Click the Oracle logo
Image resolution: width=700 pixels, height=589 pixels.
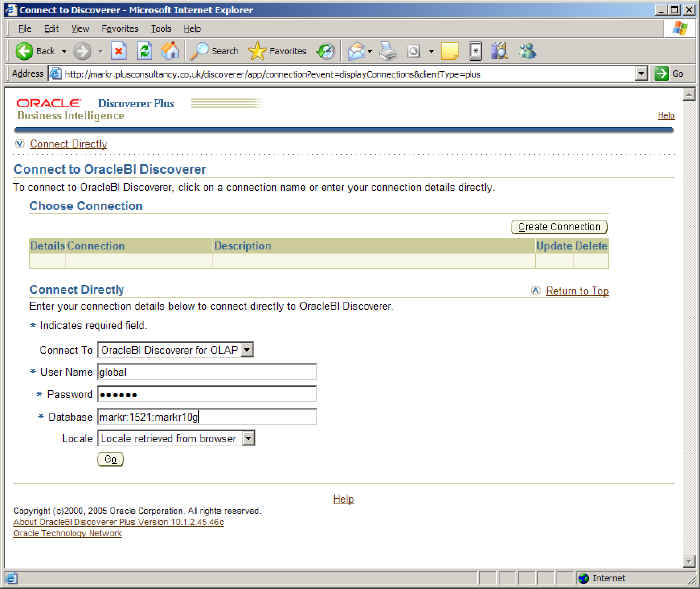click(49, 103)
